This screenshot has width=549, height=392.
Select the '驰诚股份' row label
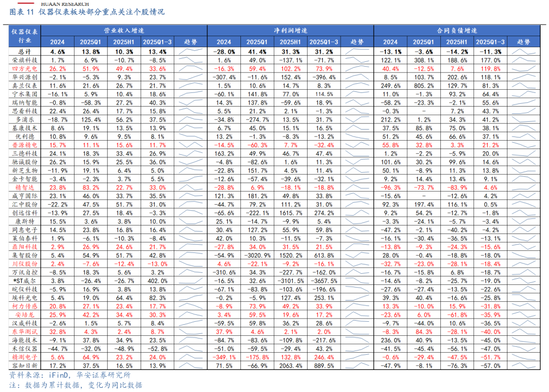25,162
